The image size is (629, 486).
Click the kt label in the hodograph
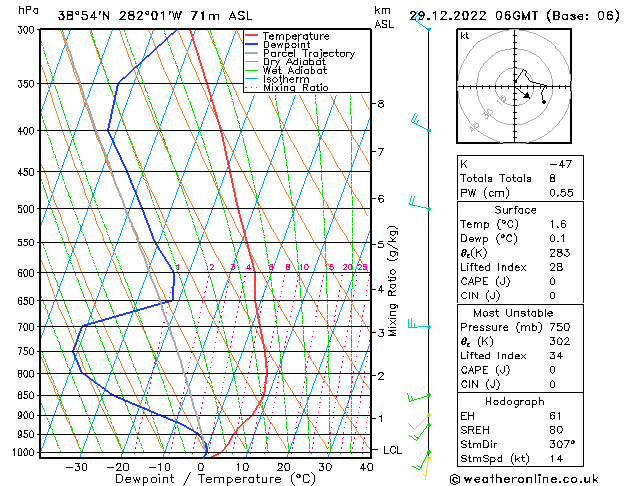(x=464, y=36)
